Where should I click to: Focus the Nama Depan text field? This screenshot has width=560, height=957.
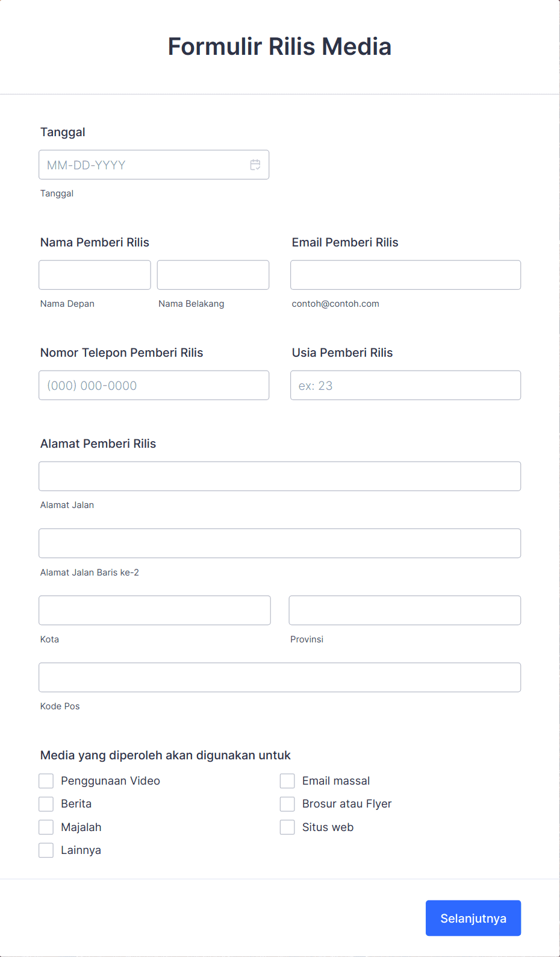95,275
